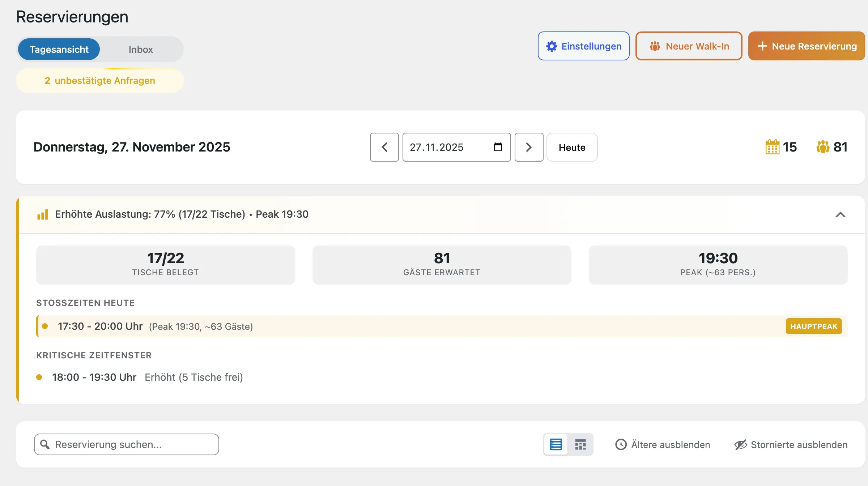Click the plus icon for new reservation

pyautogui.click(x=762, y=46)
